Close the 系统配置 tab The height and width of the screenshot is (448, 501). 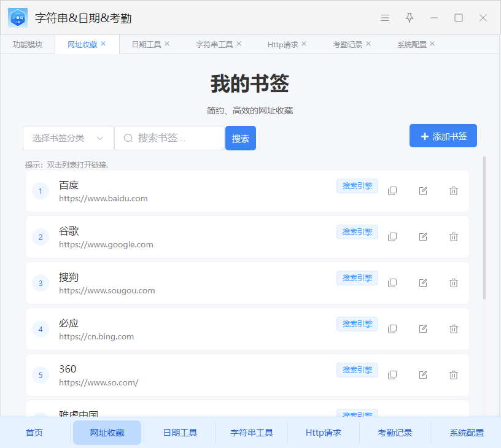click(x=432, y=44)
